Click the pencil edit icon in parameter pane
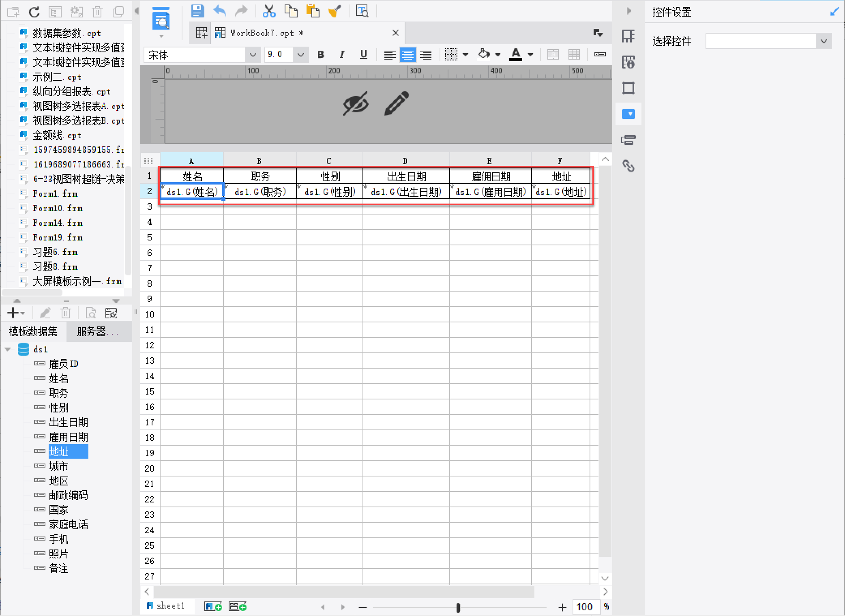This screenshot has width=845, height=616. pyautogui.click(x=396, y=103)
